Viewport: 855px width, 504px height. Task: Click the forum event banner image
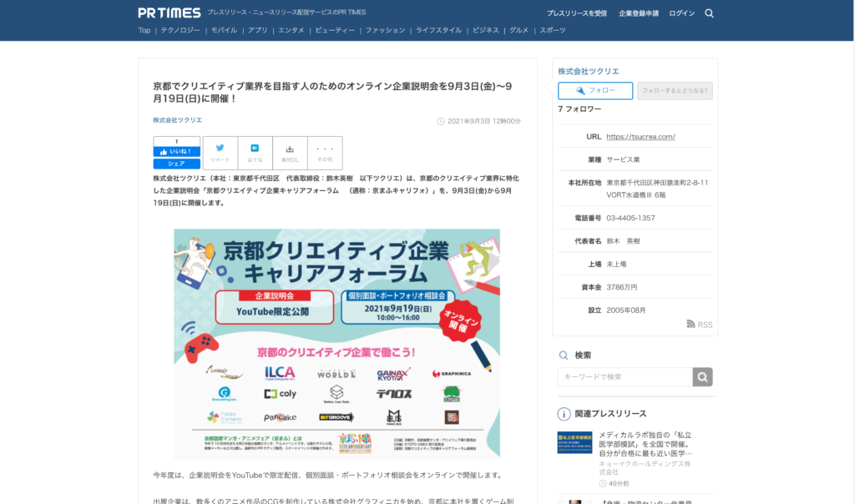pyautogui.click(x=337, y=343)
